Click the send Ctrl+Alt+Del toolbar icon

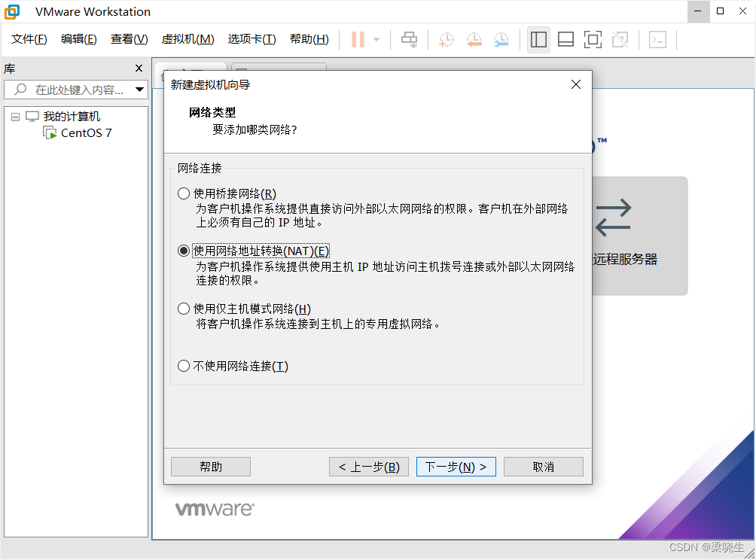point(410,40)
